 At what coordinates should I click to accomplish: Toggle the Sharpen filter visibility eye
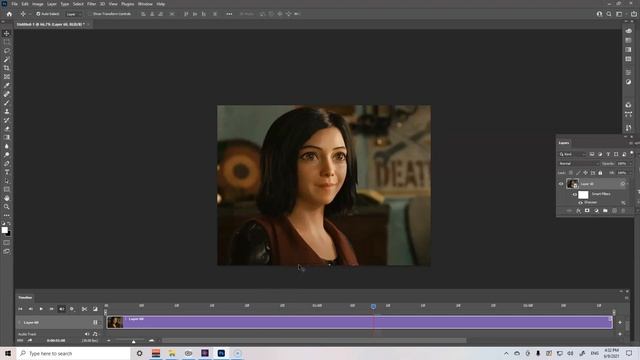(580, 202)
